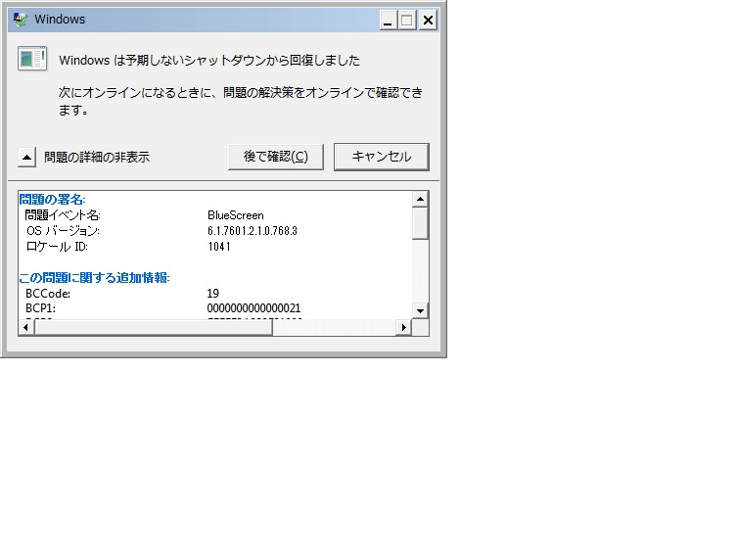
Task: Click the ロケール ID label
Action: (x=57, y=247)
